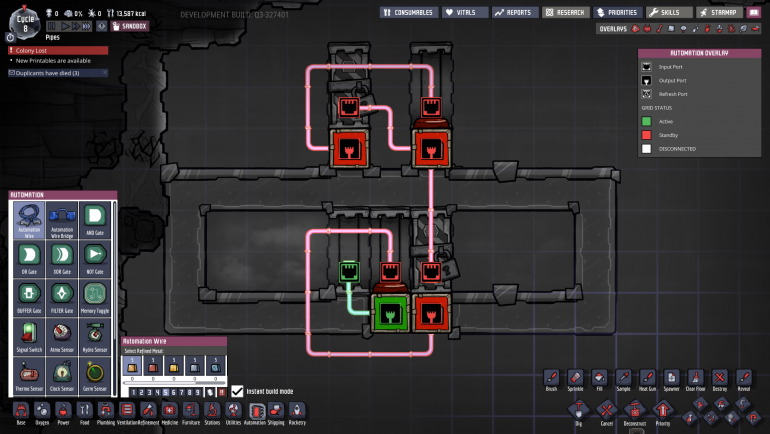
Task: Select the Automation Wire building
Action: 29,220
